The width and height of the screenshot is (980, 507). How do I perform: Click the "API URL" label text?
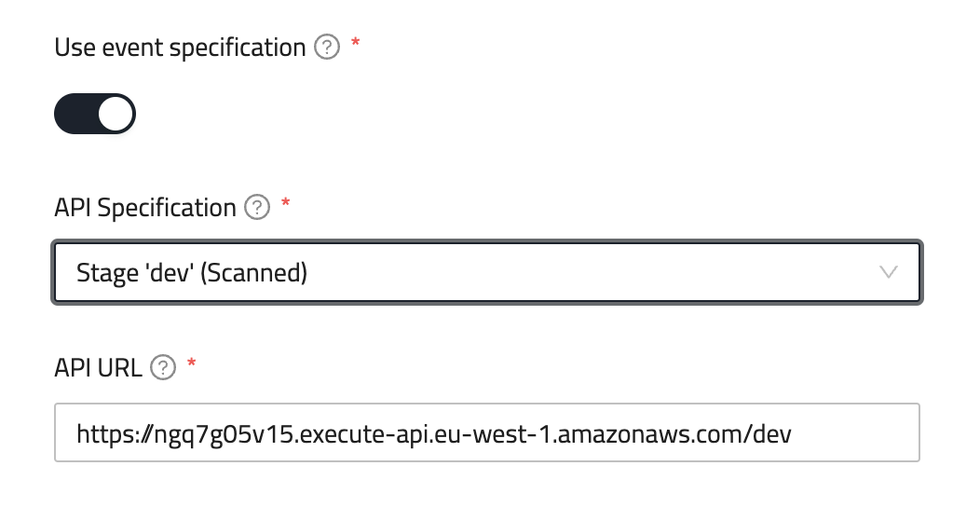(99, 368)
